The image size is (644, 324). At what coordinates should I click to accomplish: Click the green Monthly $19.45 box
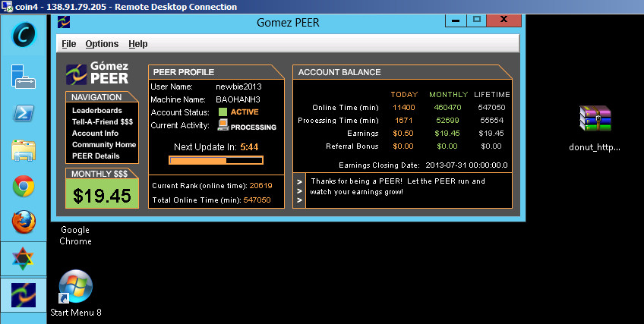(102, 194)
